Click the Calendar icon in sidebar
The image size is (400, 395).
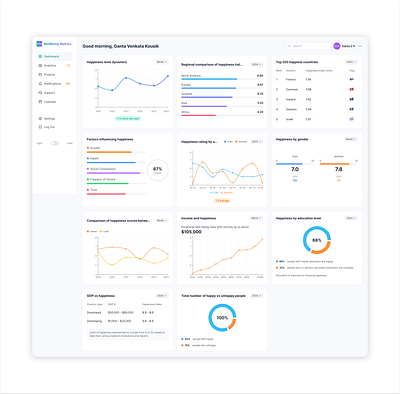point(40,102)
